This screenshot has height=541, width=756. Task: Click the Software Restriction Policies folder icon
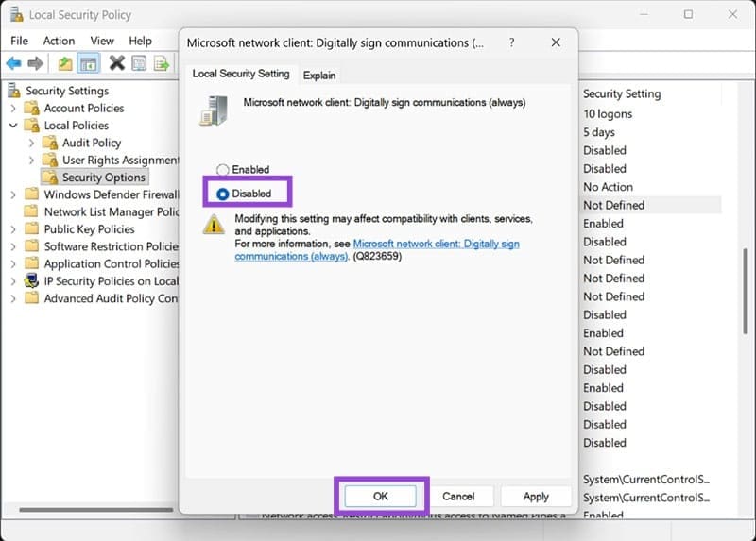click(32, 246)
